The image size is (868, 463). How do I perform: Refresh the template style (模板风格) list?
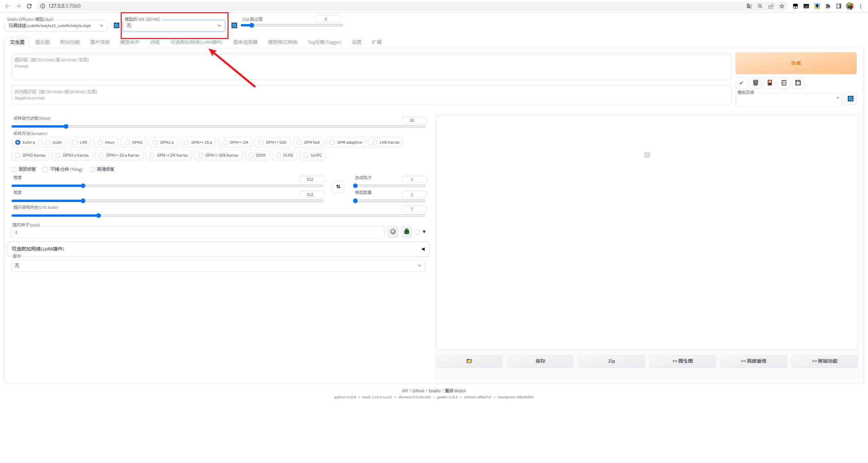point(851,99)
